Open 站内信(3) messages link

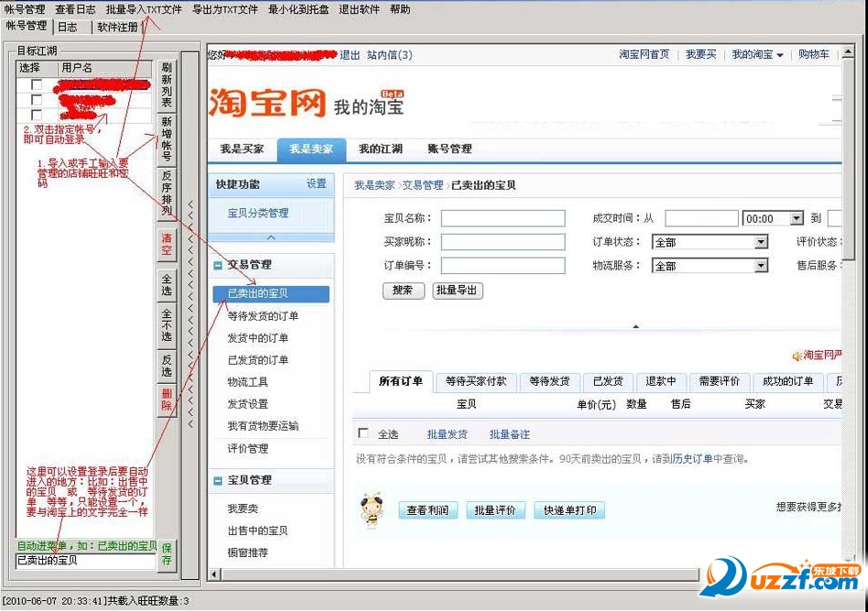(390, 55)
